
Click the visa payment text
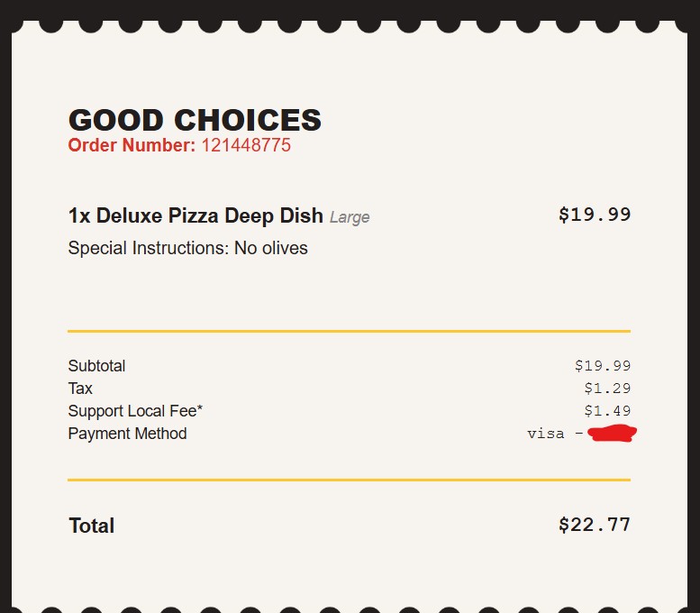pos(546,434)
